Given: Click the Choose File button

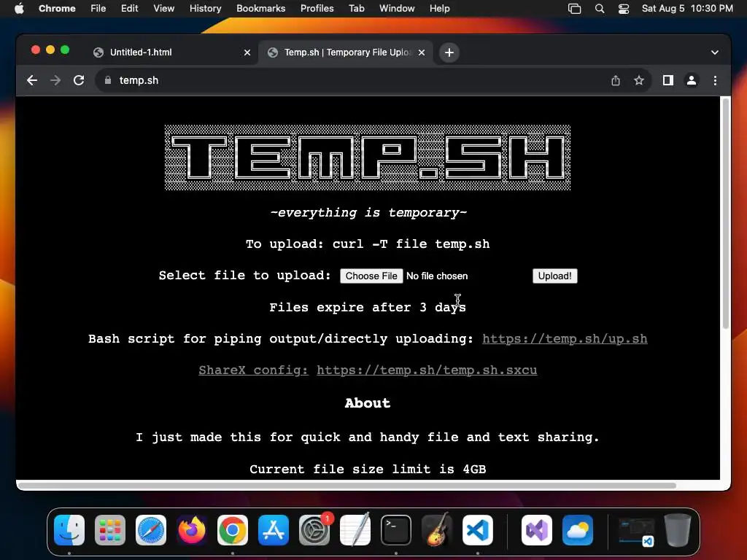Looking at the screenshot, I should click(371, 276).
